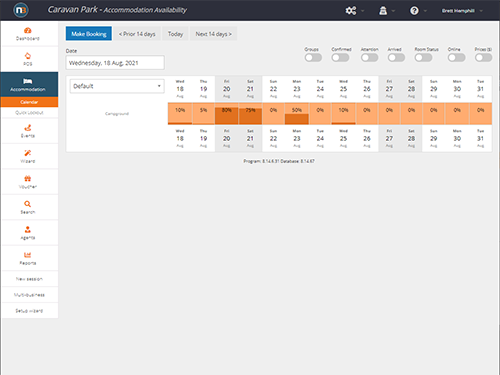The image size is (500, 375).
Task: Expand the arrow beside the concierge icon
Action: 393,11
